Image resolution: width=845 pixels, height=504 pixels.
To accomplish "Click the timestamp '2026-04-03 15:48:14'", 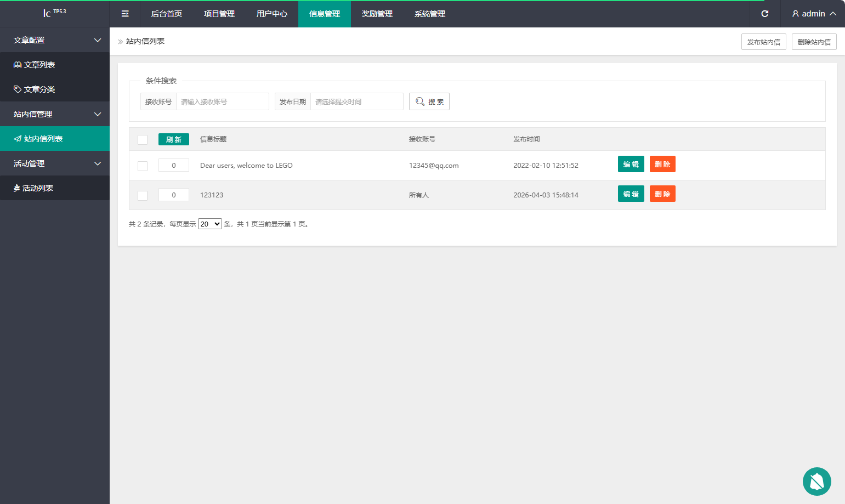I will pyautogui.click(x=546, y=195).
